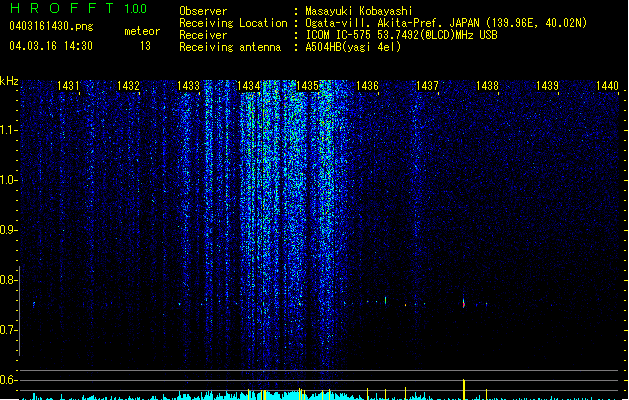Click the 0.6 kHz frequency label
Screen dimensions: 629x400
[8, 380]
